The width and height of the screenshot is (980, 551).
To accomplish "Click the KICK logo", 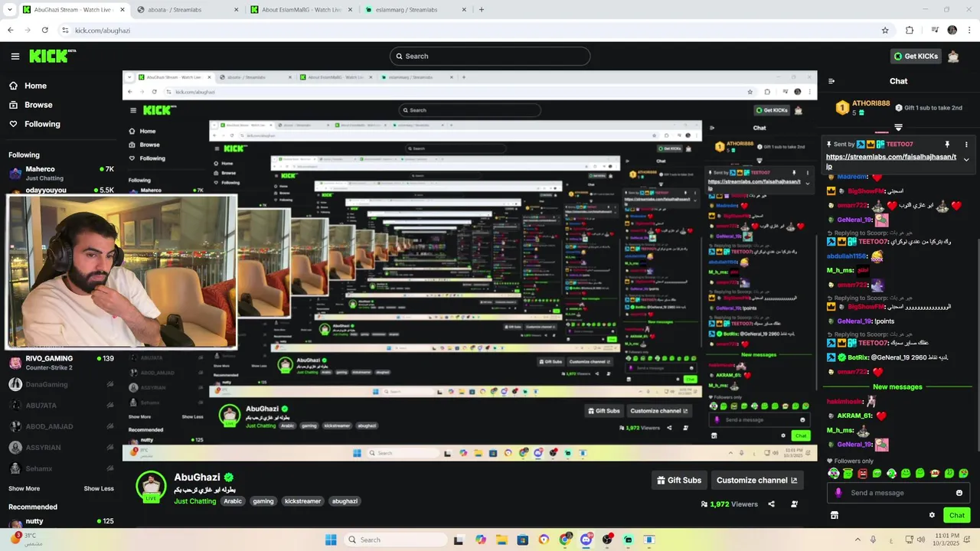I will (x=52, y=56).
